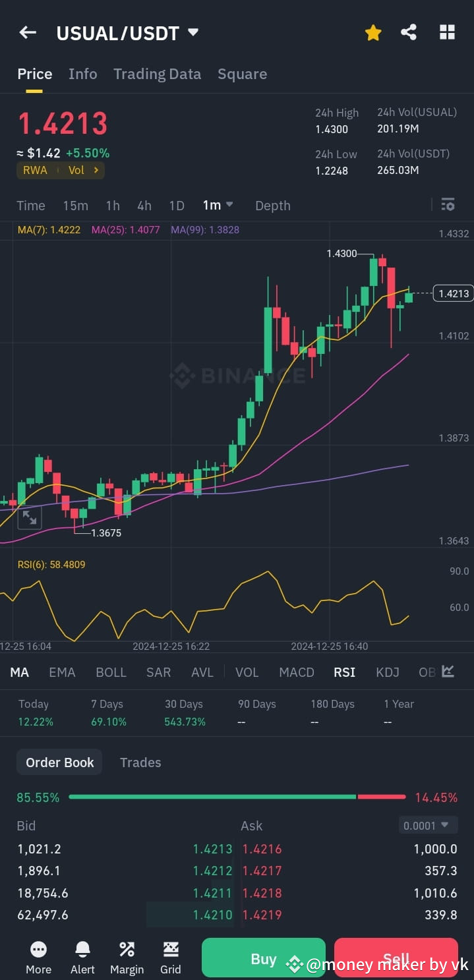The image size is (474, 980).
Task: Tap the MA(25) value label
Action: (x=126, y=230)
